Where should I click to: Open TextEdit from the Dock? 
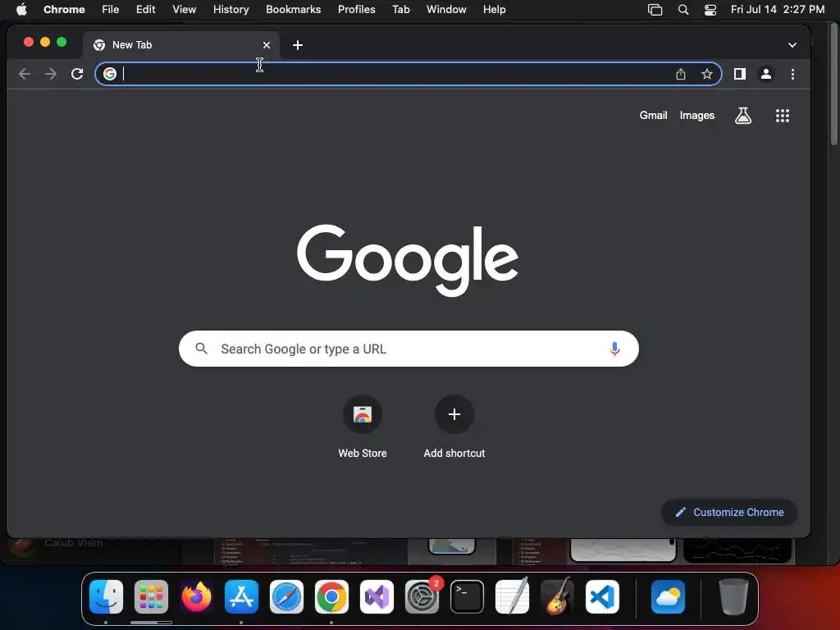[512, 597]
